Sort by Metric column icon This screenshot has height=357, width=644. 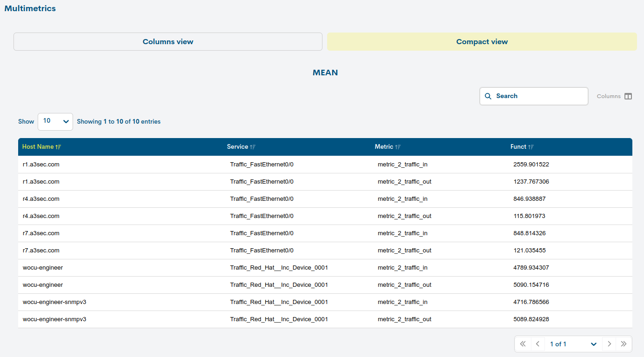(x=398, y=147)
